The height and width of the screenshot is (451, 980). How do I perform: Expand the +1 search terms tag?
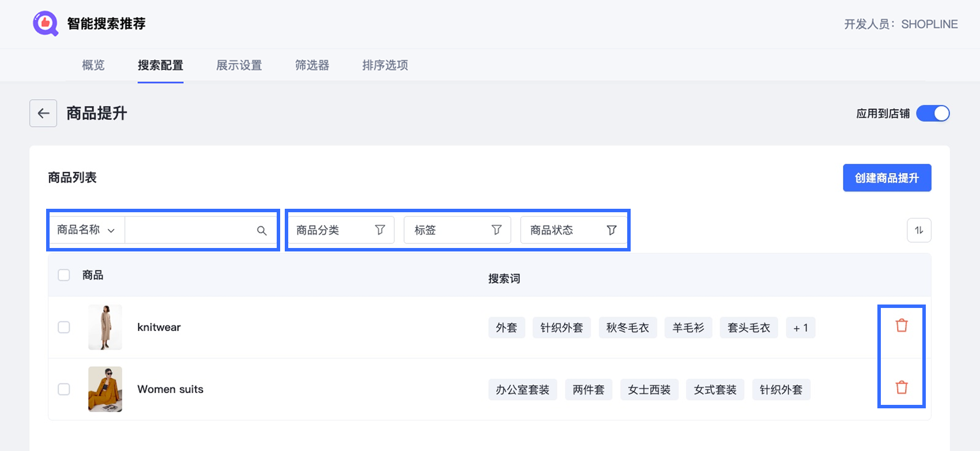800,328
